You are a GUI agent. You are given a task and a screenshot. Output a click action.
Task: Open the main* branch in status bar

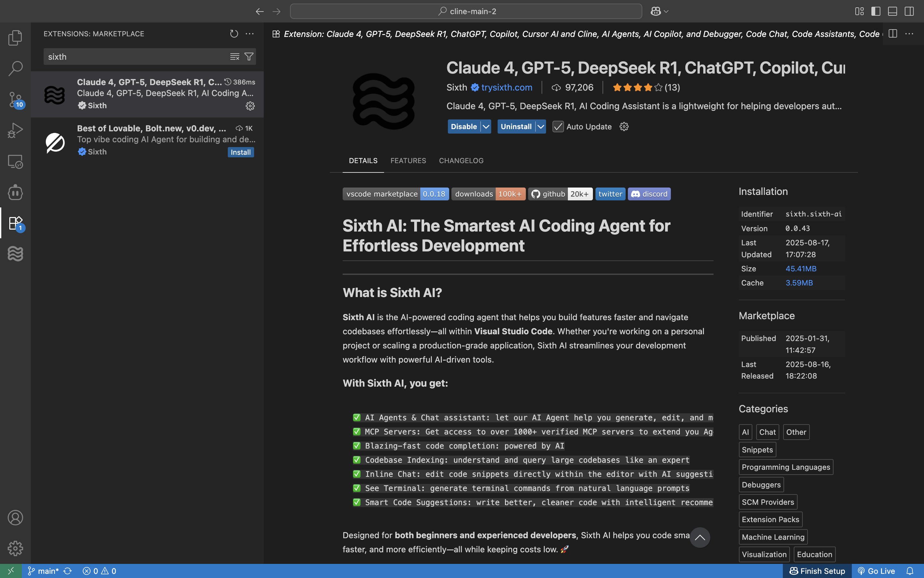(43, 571)
